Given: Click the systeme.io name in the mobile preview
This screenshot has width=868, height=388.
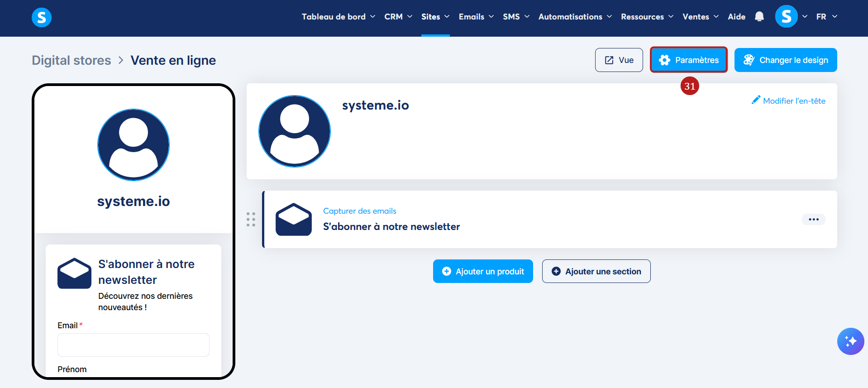Looking at the screenshot, I should coord(134,201).
